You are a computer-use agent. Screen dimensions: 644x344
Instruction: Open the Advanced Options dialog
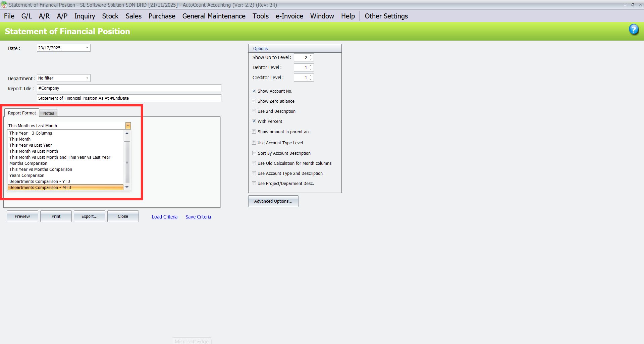click(273, 201)
